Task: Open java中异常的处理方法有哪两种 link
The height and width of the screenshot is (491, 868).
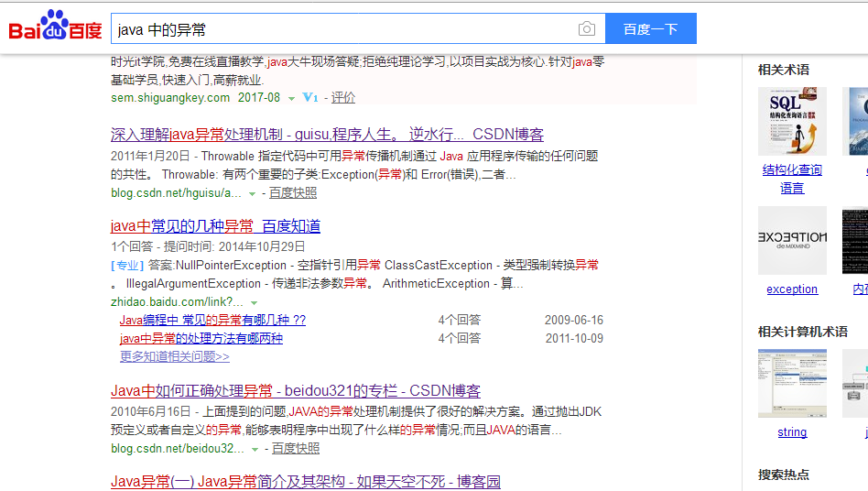Action: (x=201, y=338)
